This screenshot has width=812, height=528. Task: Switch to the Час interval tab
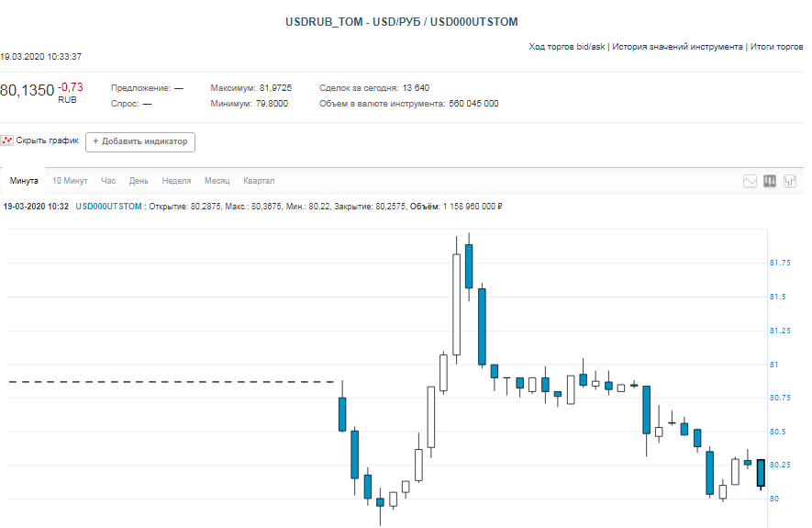click(108, 181)
